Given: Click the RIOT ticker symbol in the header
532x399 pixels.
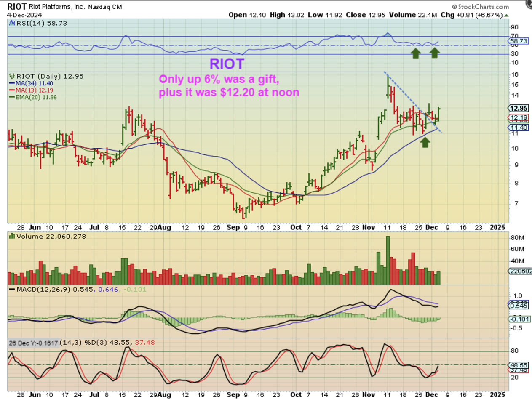Looking at the screenshot, I should tap(16, 7).
